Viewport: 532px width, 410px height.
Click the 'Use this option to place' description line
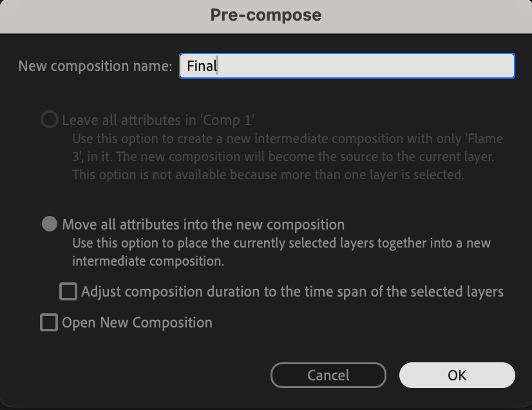pyautogui.click(x=281, y=243)
